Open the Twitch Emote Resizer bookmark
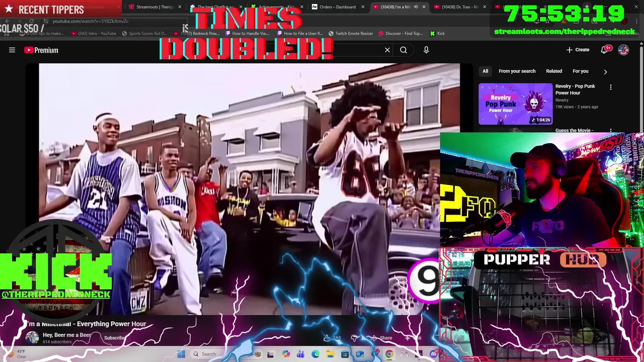This screenshot has height=362, width=644. click(x=351, y=33)
